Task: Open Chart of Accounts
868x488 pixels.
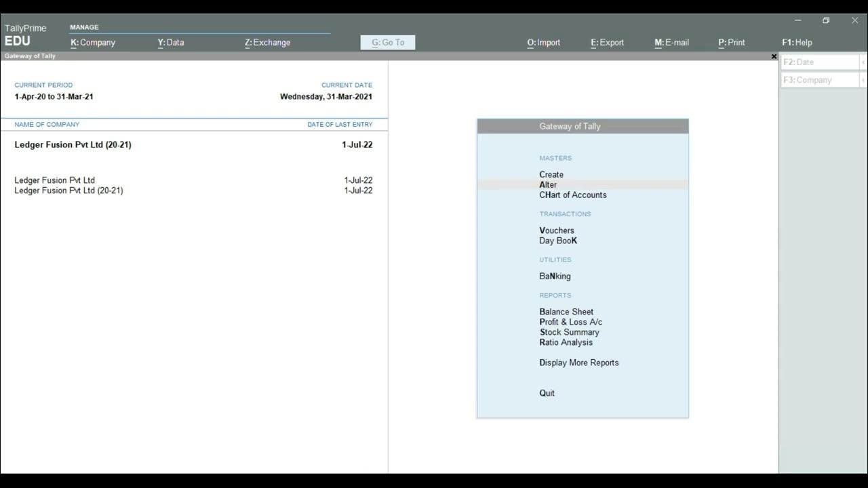Action: point(573,195)
